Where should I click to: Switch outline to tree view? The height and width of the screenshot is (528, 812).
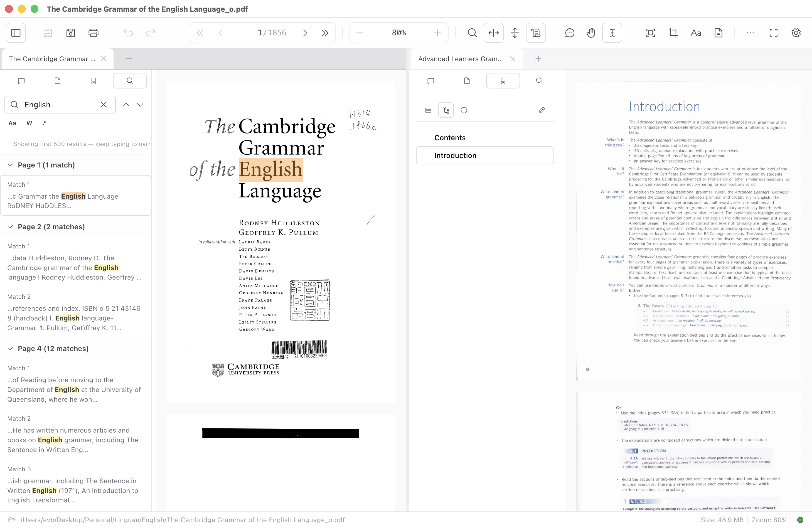tap(446, 110)
